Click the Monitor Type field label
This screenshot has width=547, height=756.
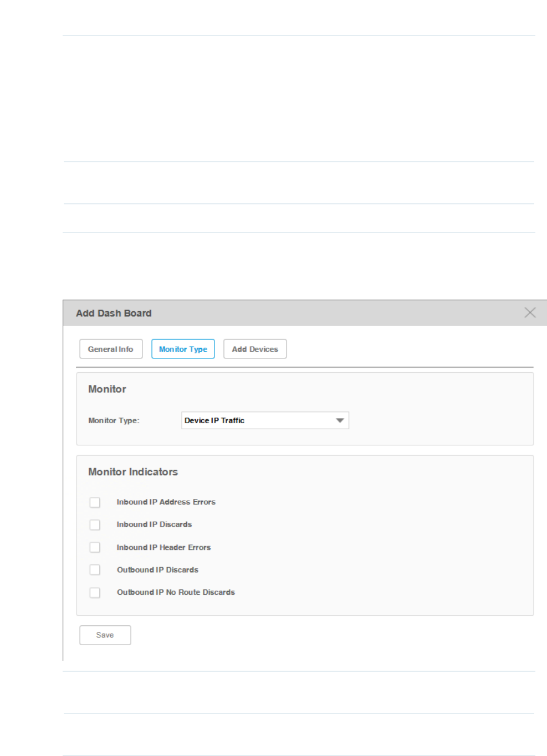click(x=114, y=420)
